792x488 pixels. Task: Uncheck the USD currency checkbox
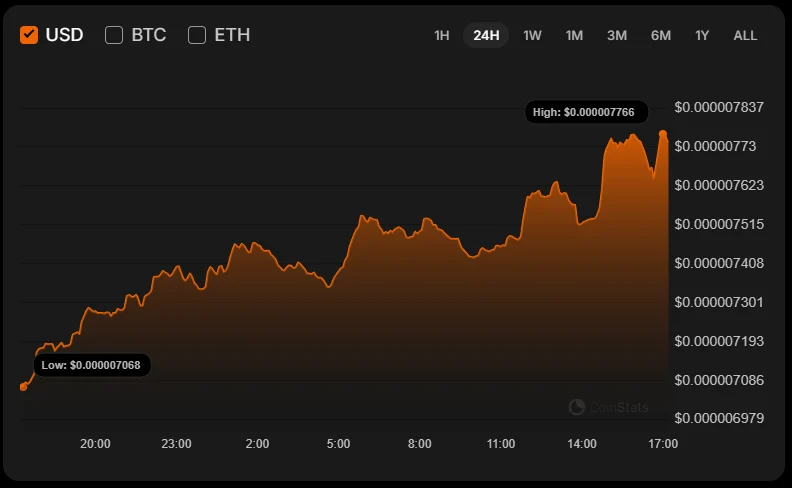[29, 35]
